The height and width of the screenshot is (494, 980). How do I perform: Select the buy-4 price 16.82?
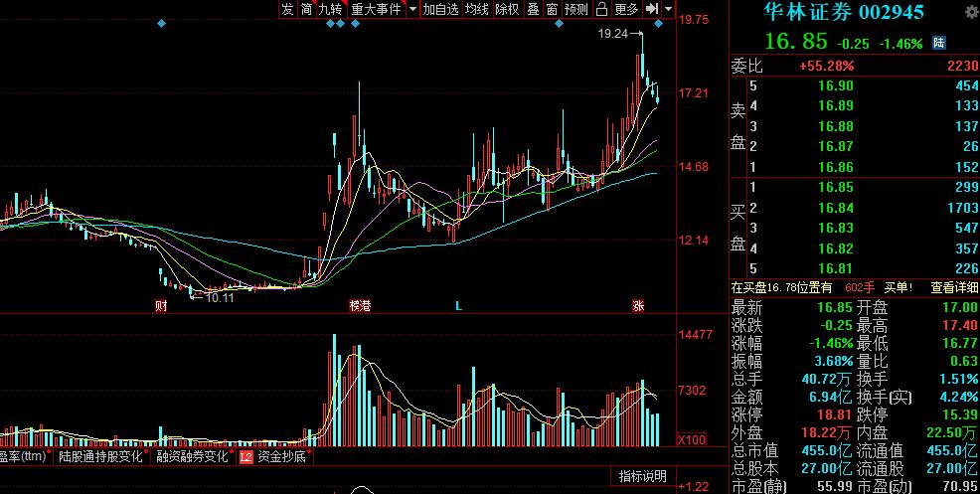pos(836,248)
